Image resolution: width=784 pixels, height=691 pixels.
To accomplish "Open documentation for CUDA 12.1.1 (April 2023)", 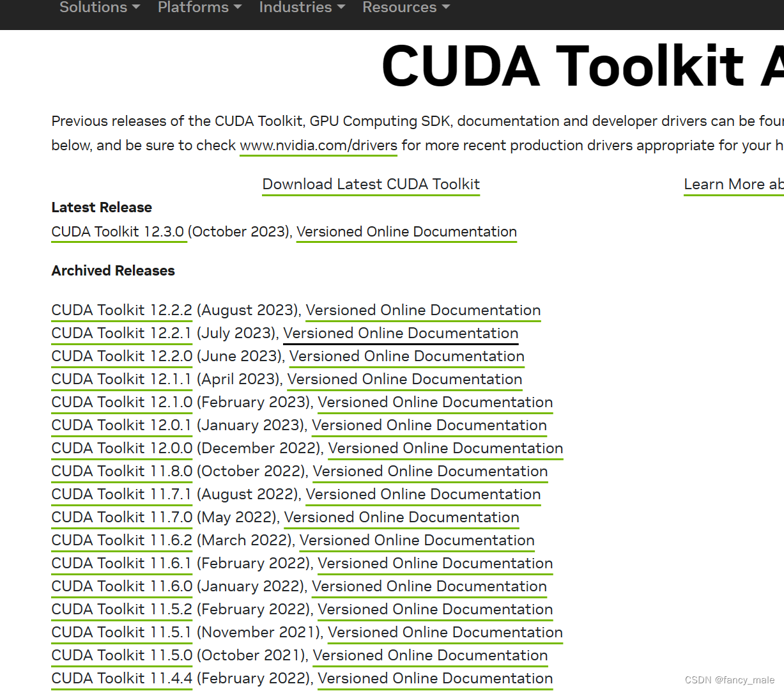I will point(405,380).
